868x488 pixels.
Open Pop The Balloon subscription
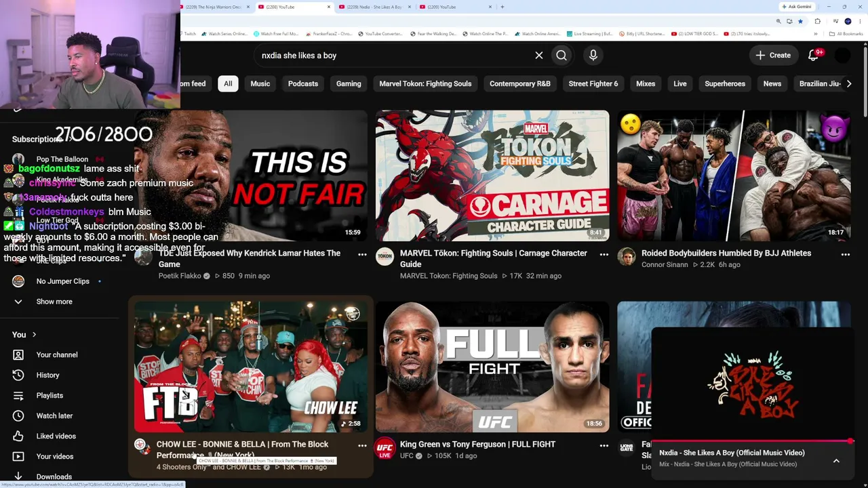[62, 159]
